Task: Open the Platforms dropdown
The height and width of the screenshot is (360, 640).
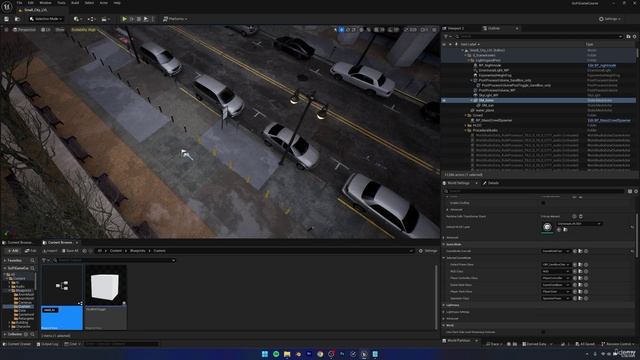Action: (175, 19)
